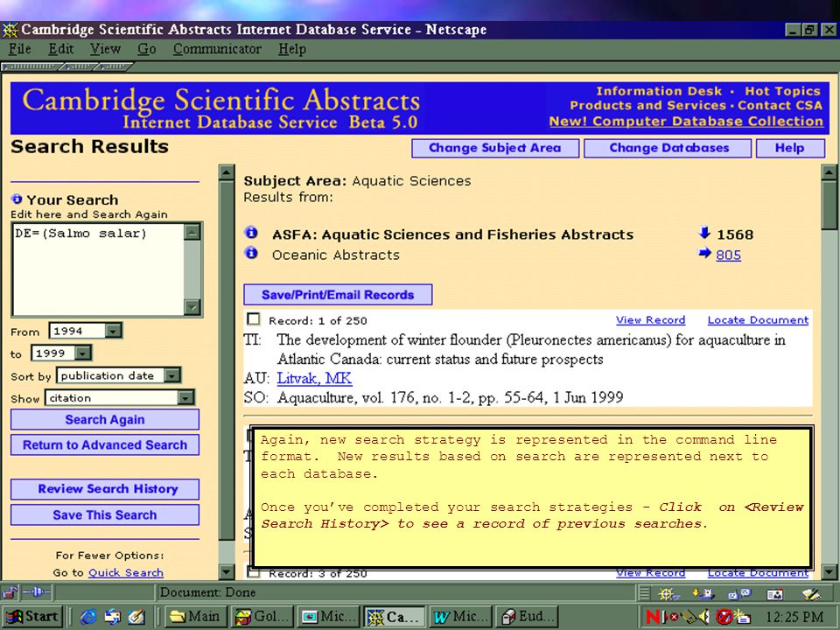Open the 805 Oceanic Abstracts results link

coord(729,255)
